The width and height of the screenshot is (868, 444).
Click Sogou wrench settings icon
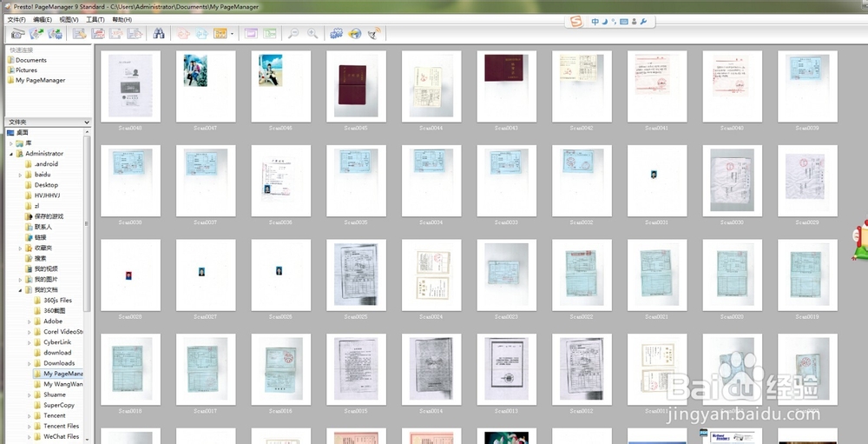click(x=643, y=22)
